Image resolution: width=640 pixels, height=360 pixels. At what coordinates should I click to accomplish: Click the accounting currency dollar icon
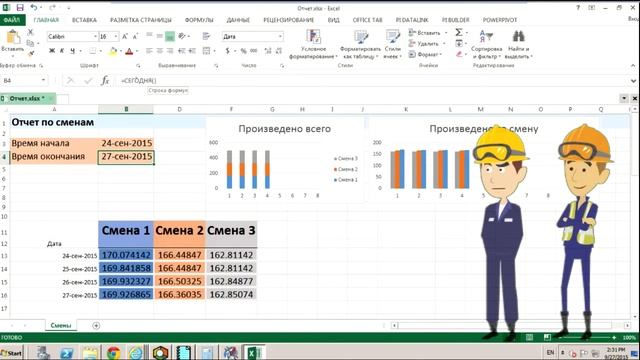pyautogui.click(x=228, y=51)
